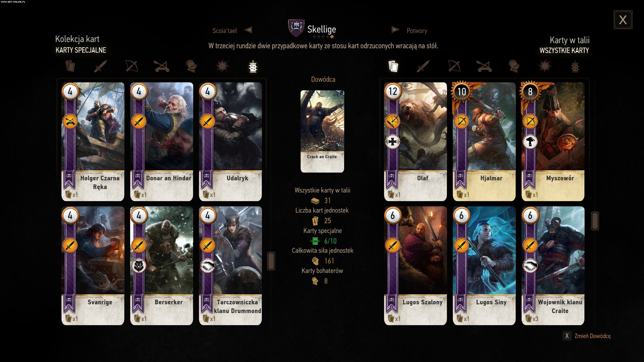Viewport: 644px width, 362px height.
Task: Close the deck builder with X
Action: pos(623,20)
